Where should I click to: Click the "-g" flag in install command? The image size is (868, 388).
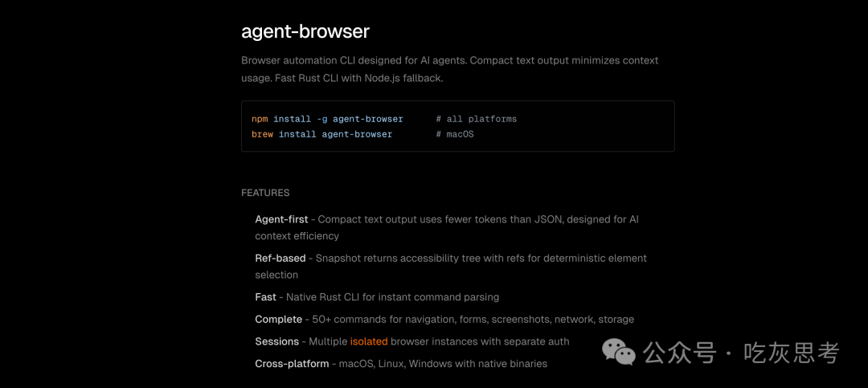point(321,119)
